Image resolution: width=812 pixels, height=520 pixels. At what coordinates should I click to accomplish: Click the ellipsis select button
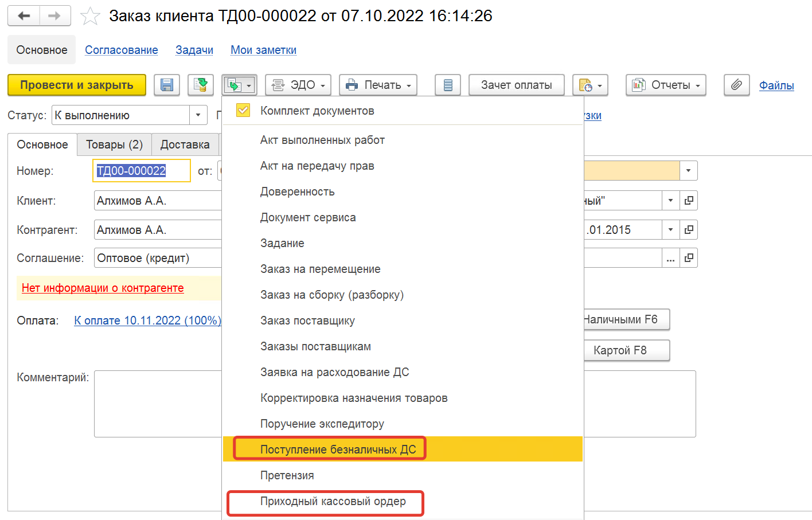coord(670,258)
